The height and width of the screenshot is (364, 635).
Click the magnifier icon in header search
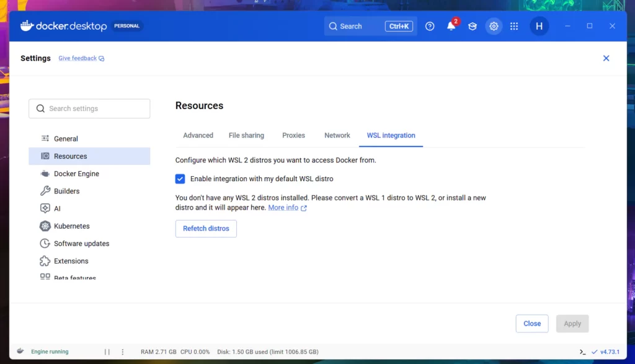click(x=333, y=26)
